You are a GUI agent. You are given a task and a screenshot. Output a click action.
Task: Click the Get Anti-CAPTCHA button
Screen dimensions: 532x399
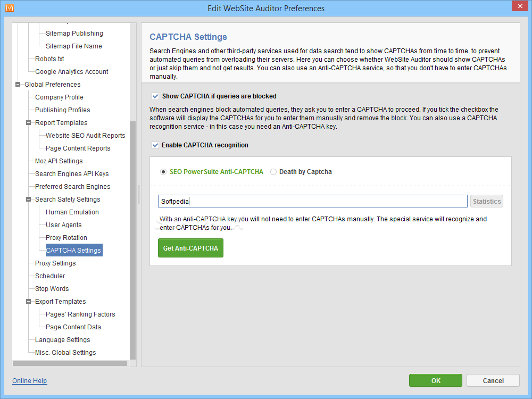[x=190, y=248]
